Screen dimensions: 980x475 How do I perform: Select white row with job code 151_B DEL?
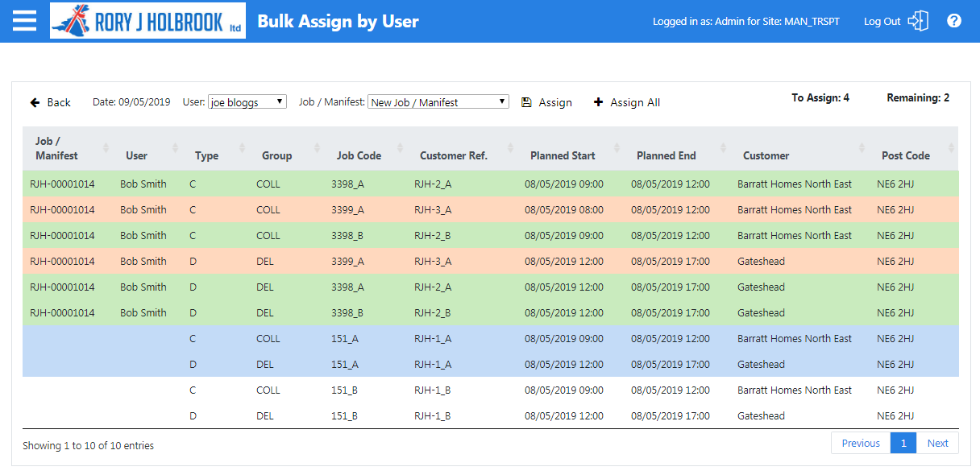491,415
